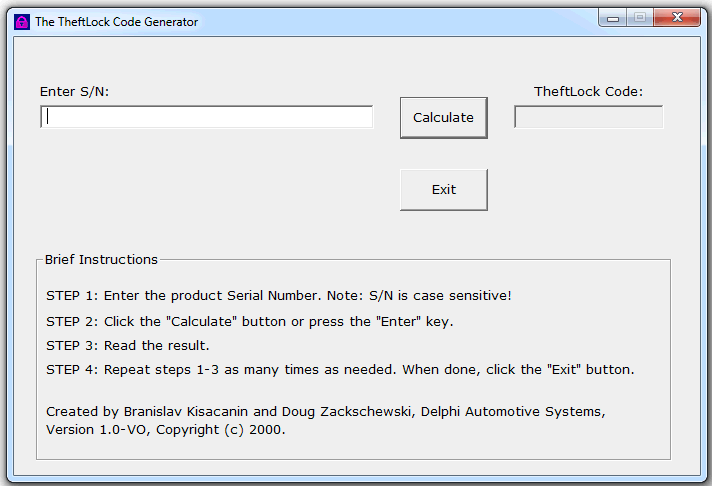
Task: Click the 'STEP 3: Read the result.' text
Action: click(x=128, y=346)
